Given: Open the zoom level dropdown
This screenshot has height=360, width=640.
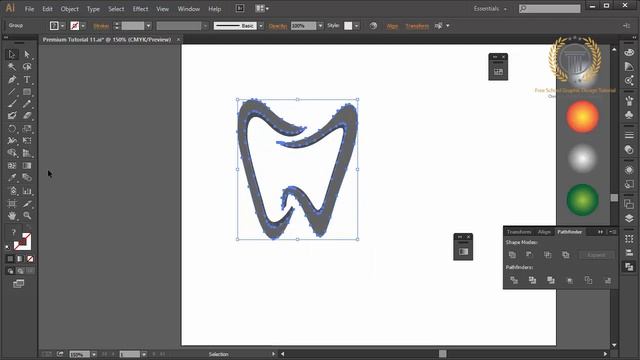Looking at the screenshot, I should (94, 354).
